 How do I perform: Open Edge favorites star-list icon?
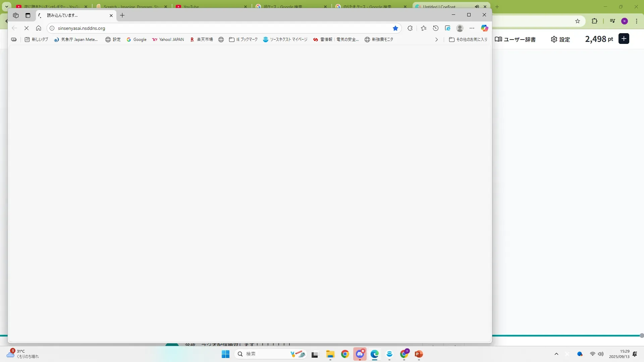click(424, 28)
